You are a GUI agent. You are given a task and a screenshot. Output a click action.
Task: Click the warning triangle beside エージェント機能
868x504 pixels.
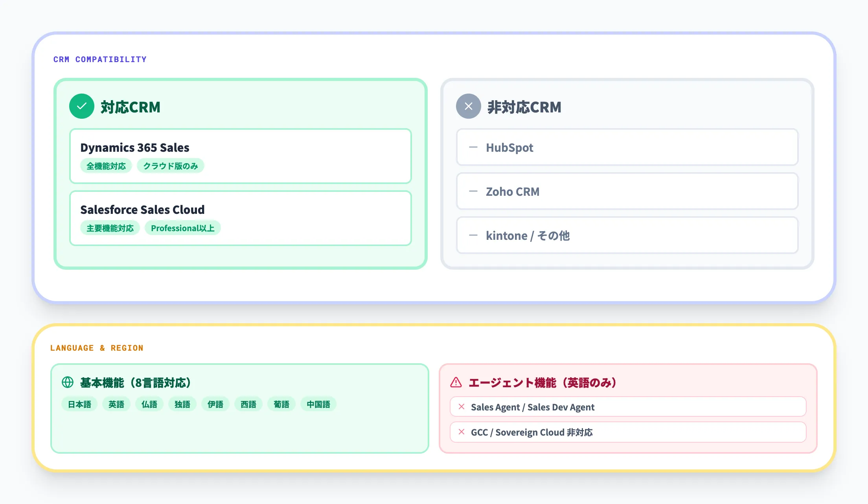(x=456, y=382)
